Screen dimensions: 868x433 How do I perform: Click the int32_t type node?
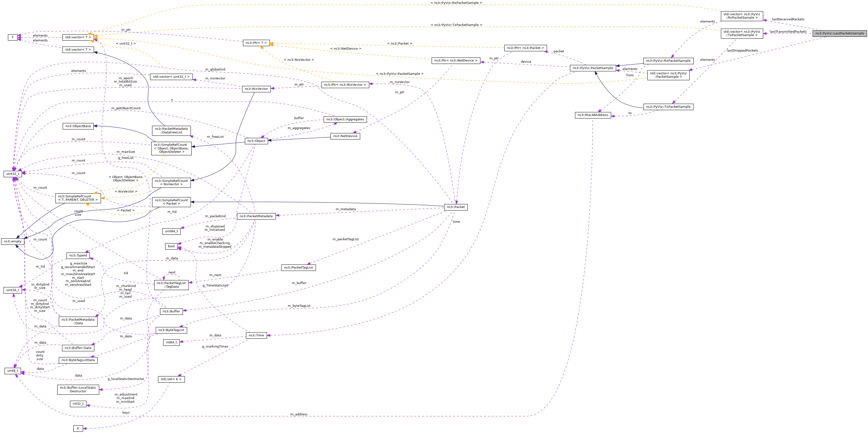[x=78, y=404]
